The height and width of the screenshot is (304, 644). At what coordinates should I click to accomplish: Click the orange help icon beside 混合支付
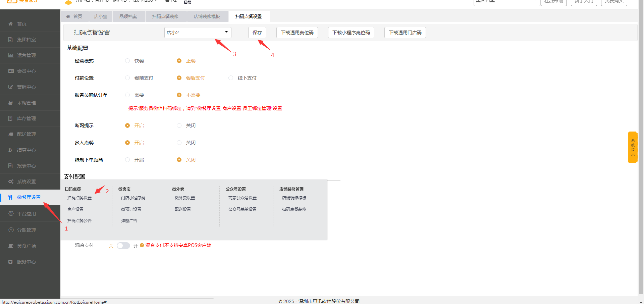coord(142,245)
